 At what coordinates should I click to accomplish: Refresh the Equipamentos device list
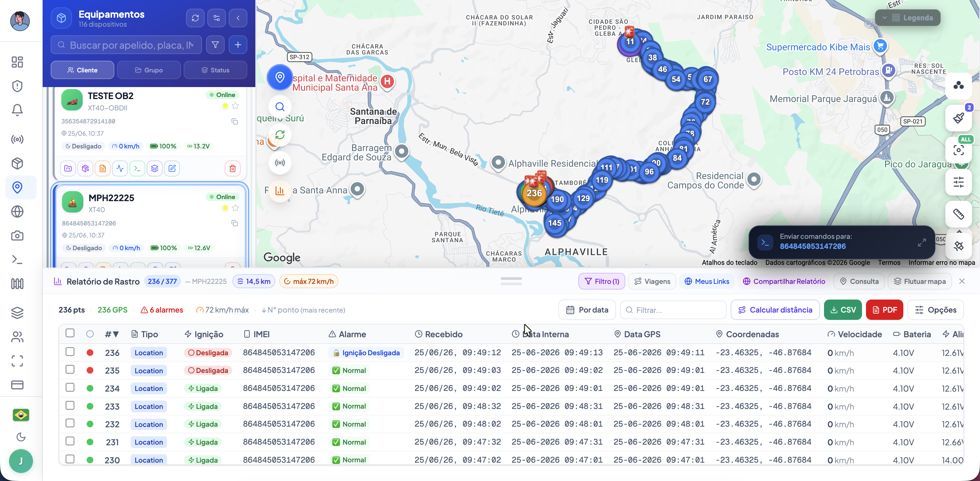(195, 18)
